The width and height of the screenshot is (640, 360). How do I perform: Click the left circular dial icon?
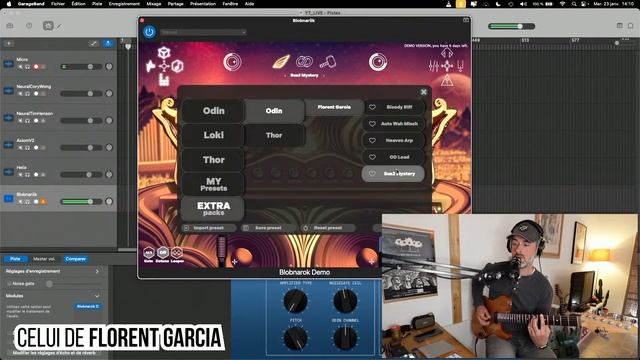pyautogui.click(x=232, y=62)
